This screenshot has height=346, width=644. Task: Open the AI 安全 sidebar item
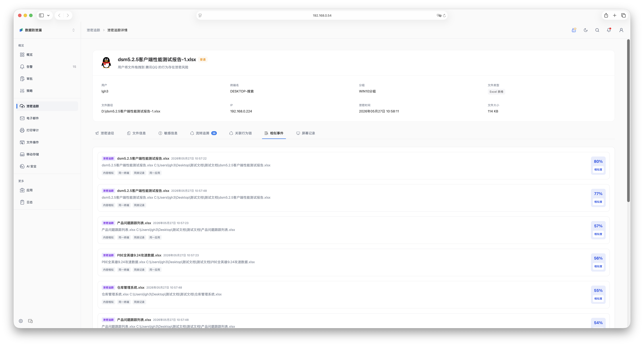(x=47, y=166)
